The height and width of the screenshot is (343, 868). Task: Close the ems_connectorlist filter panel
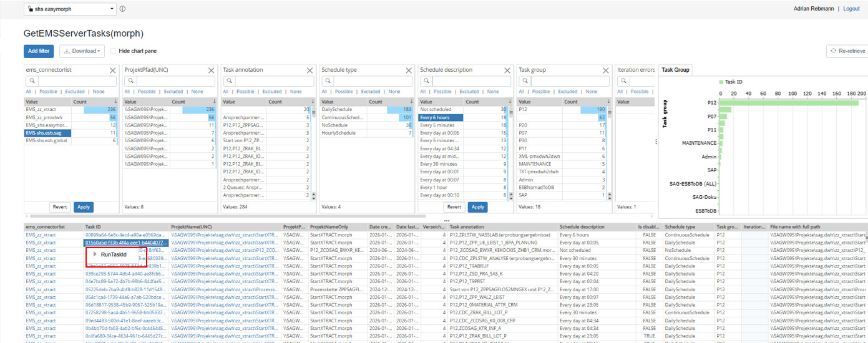(113, 70)
